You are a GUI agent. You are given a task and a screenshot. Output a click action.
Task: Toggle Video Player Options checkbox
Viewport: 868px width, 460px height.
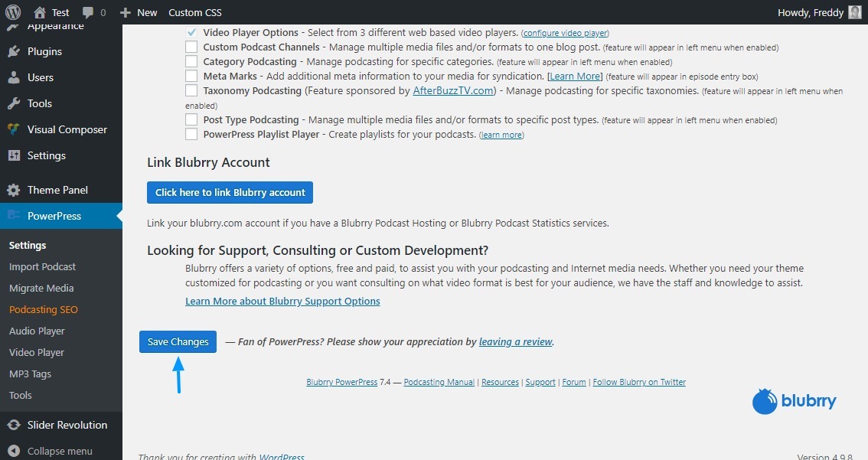tap(191, 33)
